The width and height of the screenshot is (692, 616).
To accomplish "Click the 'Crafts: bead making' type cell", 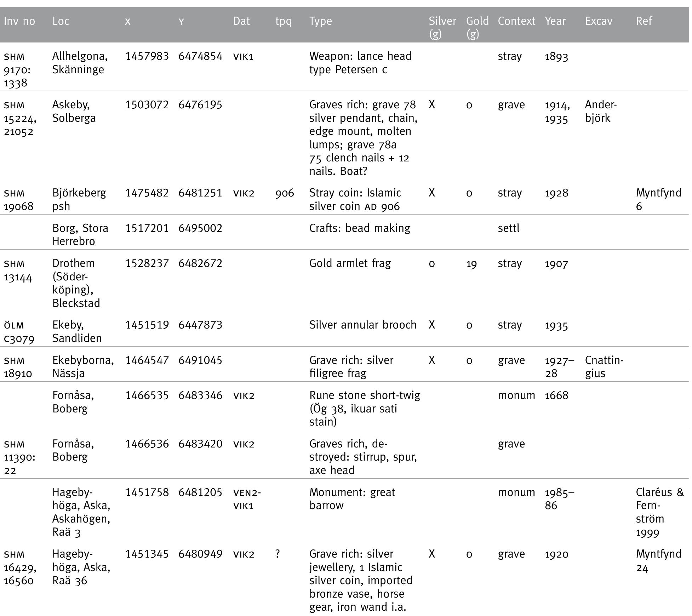I will pyautogui.click(x=359, y=228).
